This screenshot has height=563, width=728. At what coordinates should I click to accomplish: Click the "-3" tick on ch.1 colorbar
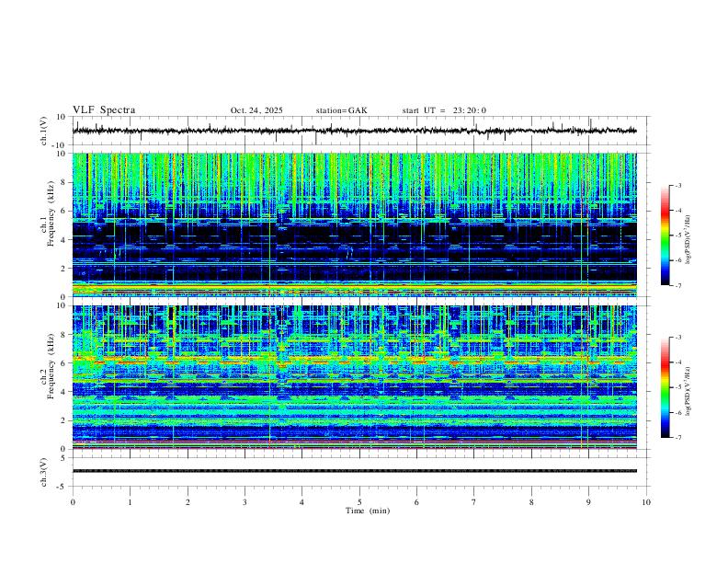[x=678, y=185]
